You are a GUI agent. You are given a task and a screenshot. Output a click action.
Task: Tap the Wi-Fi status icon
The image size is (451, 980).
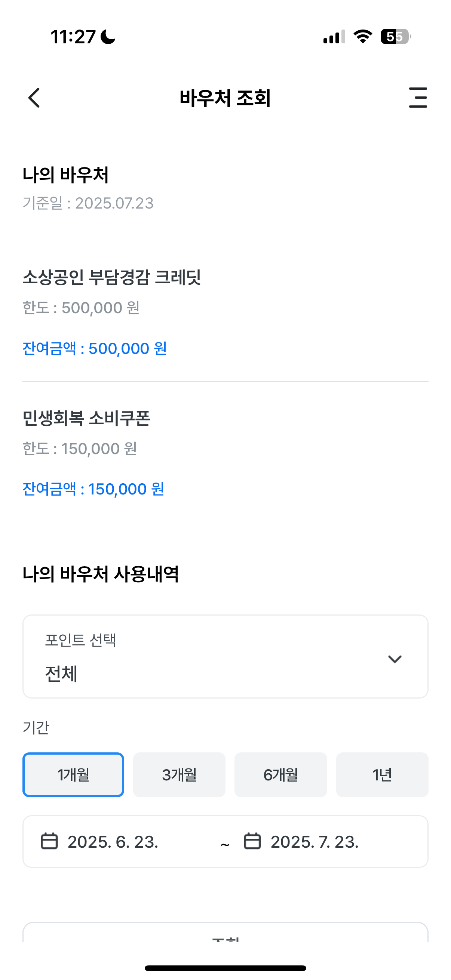point(363,37)
